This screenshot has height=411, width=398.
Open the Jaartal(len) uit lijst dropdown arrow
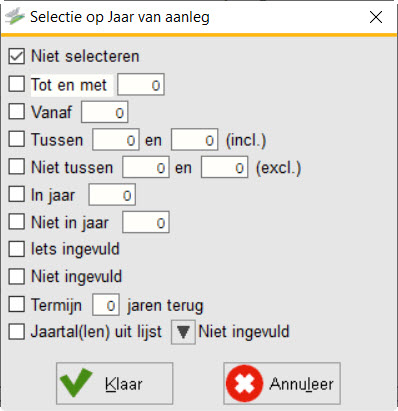tap(183, 332)
